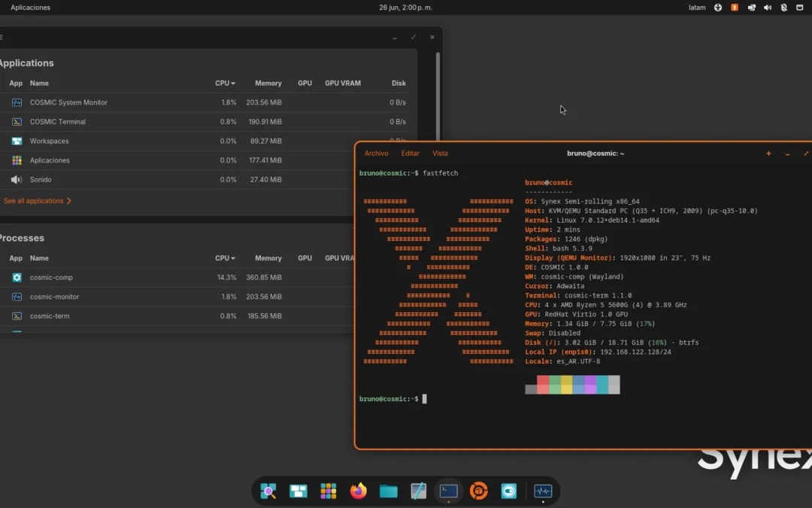
Task: Sort Applications table by Name header
Action: [39, 83]
